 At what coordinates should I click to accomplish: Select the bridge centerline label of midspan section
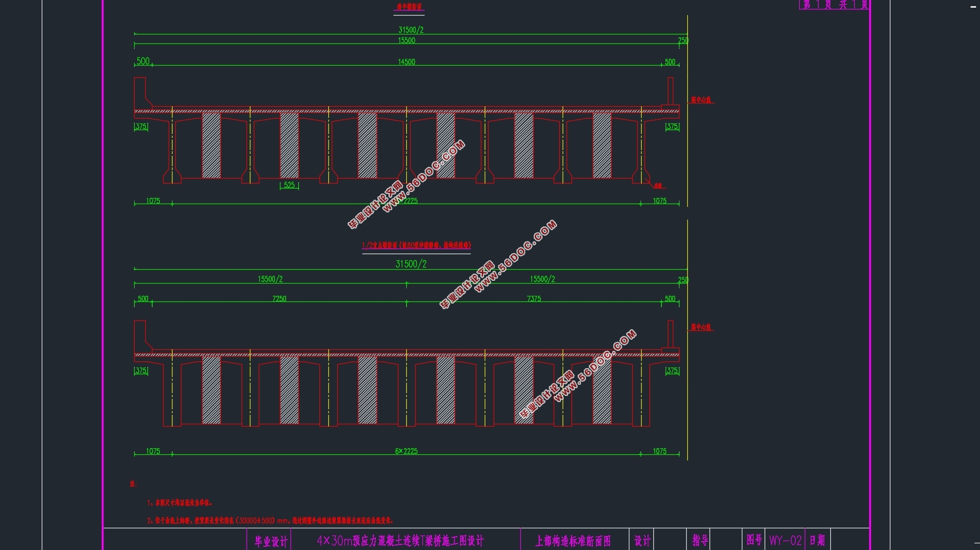pyautogui.click(x=701, y=100)
